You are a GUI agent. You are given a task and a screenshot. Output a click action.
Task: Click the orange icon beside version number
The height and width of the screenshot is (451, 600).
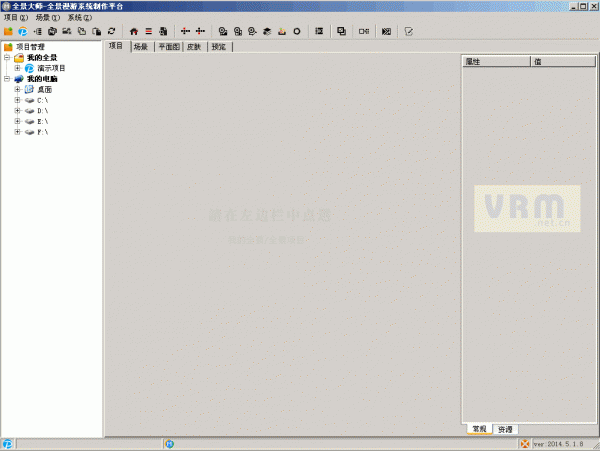(525, 443)
